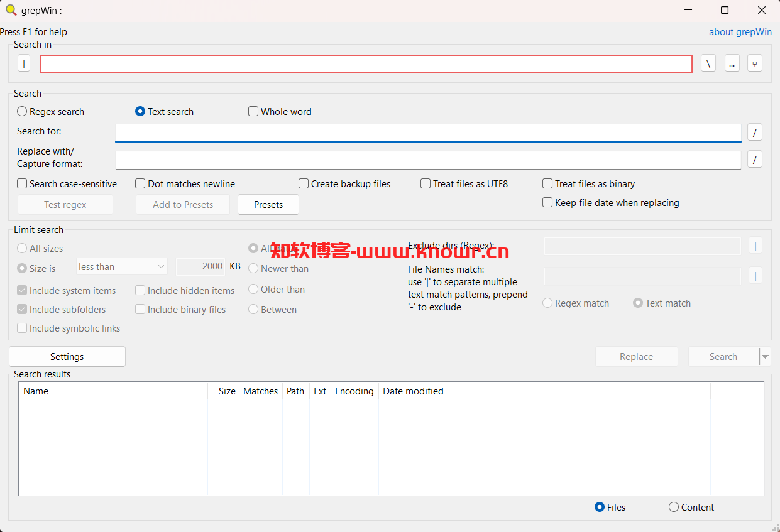This screenshot has width=780, height=532.
Task: Open the 'less than' size dropdown
Action: click(x=121, y=267)
